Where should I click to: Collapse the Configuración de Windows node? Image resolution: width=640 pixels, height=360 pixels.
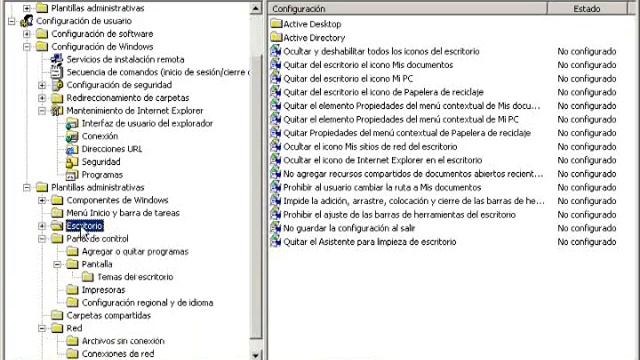pyautogui.click(x=27, y=47)
